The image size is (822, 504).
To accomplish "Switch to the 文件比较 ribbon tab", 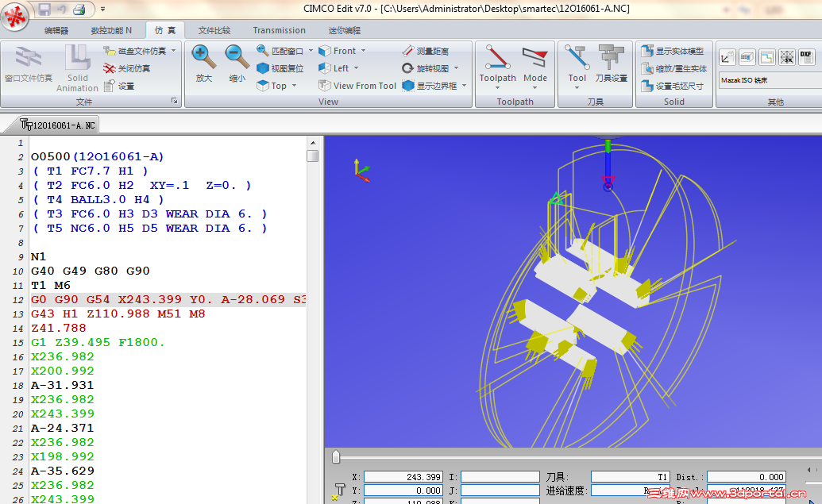I will (214, 30).
